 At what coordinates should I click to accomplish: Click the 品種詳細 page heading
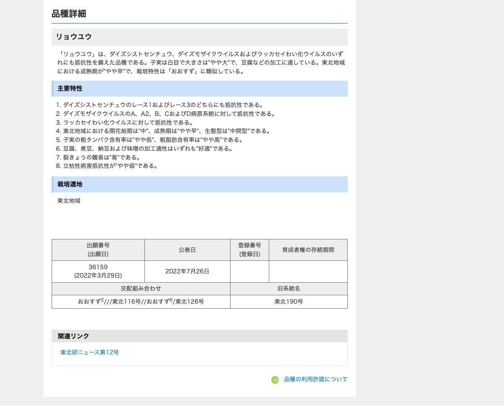(69, 14)
